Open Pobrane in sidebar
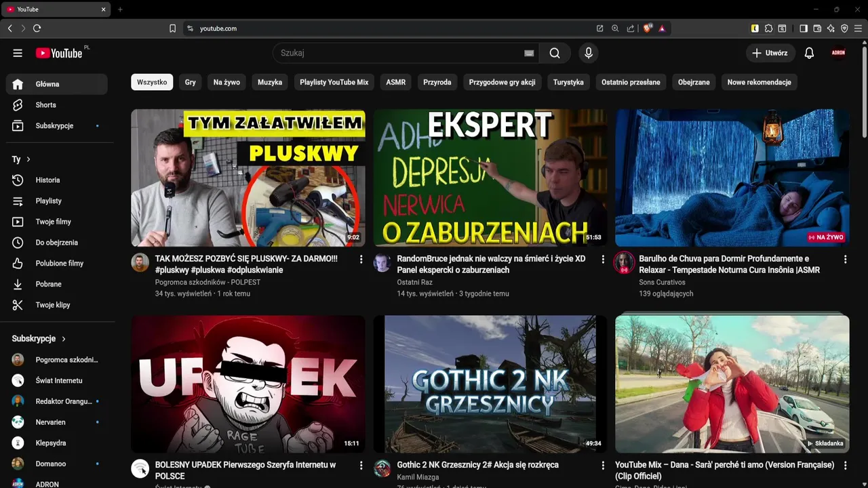The width and height of the screenshot is (868, 488). (x=57, y=284)
